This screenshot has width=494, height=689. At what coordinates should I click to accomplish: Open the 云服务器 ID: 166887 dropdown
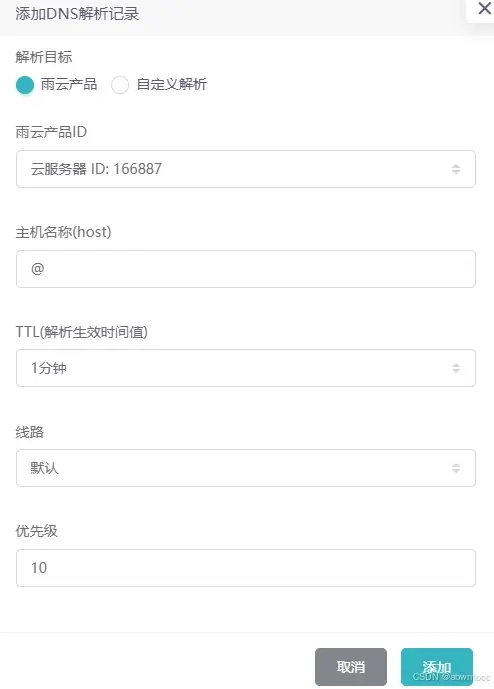(x=246, y=169)
